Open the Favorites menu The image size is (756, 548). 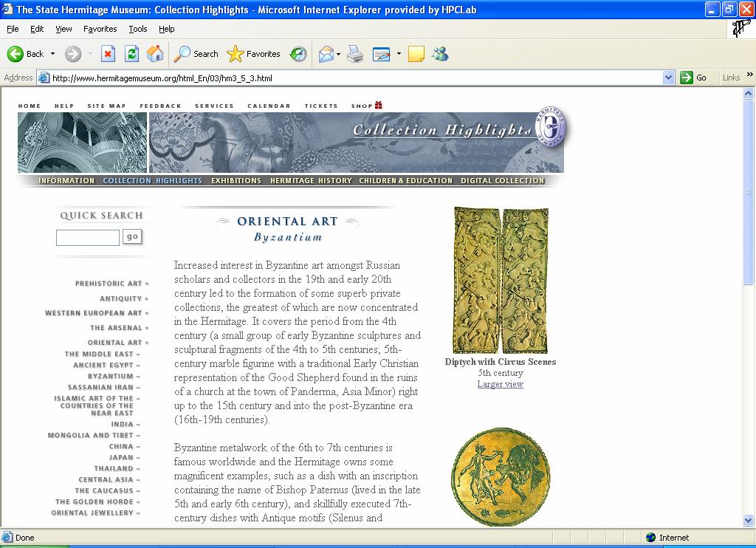[x=100, y=29]
